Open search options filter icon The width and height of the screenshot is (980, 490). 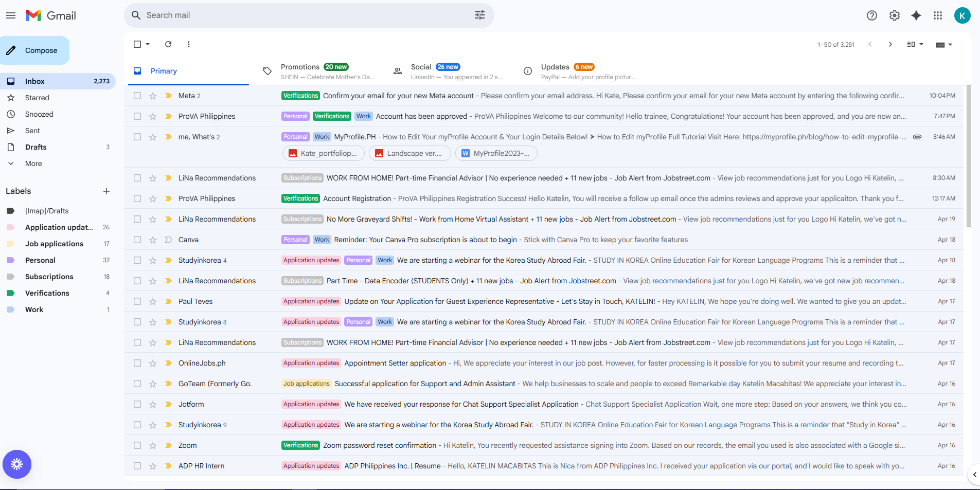[479, 15]
